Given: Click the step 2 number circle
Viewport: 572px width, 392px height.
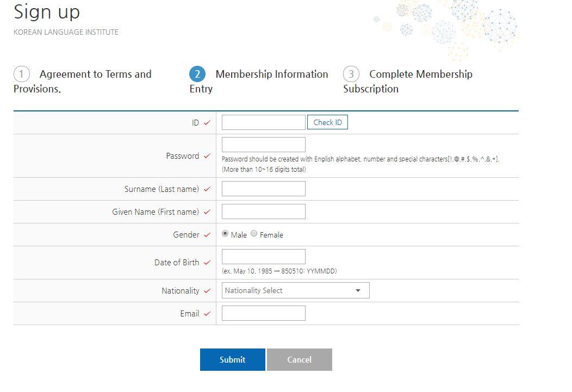Looking at the screenshot, I should pos(197,74).
